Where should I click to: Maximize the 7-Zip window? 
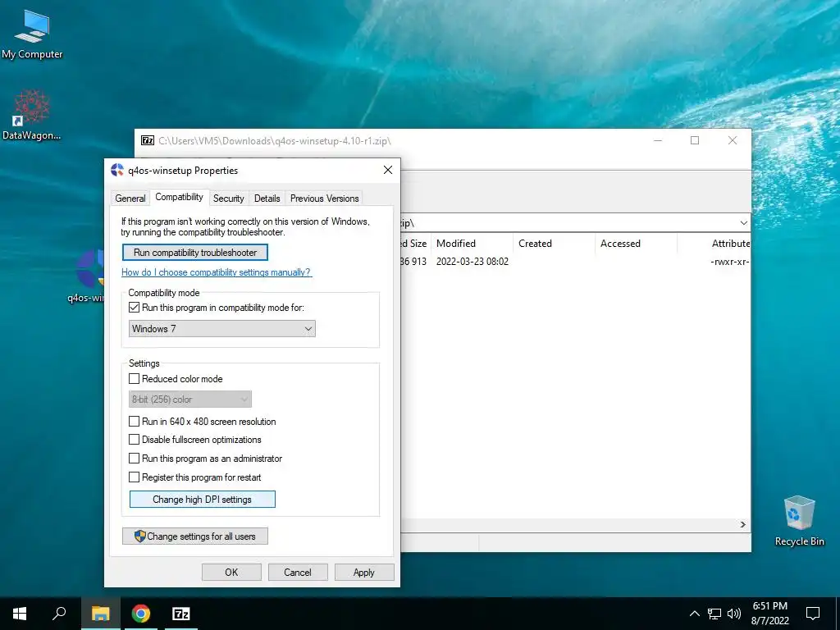(695, 140)
